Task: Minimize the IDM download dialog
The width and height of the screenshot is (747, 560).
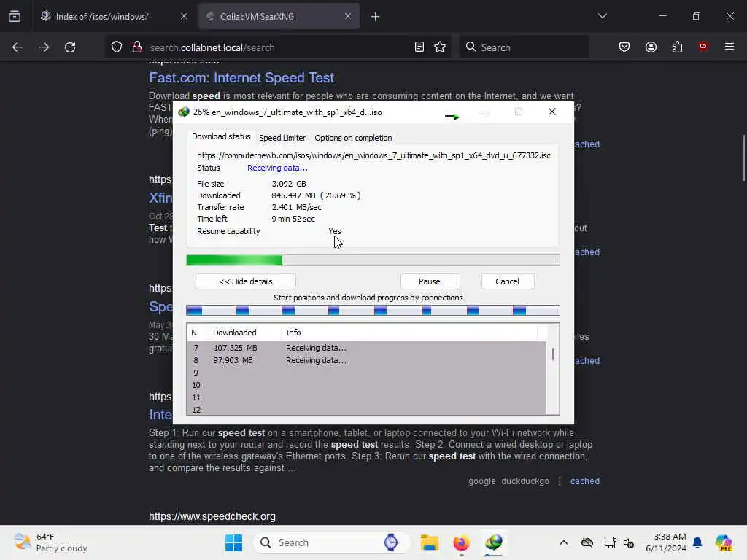Action: pyautogui.click(x=486, y=112)
